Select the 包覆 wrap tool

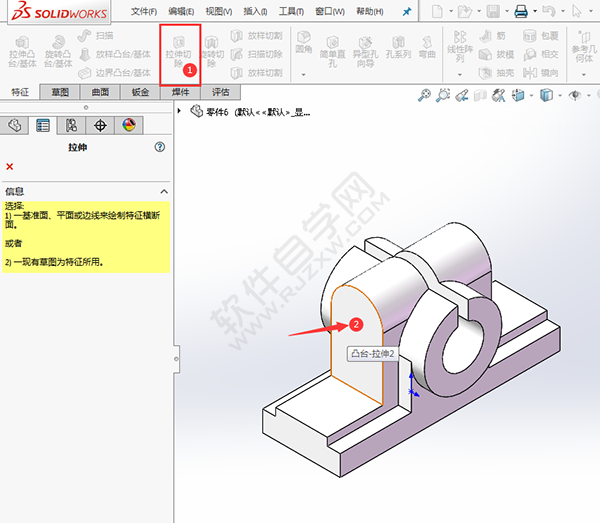tap(541, 36)
